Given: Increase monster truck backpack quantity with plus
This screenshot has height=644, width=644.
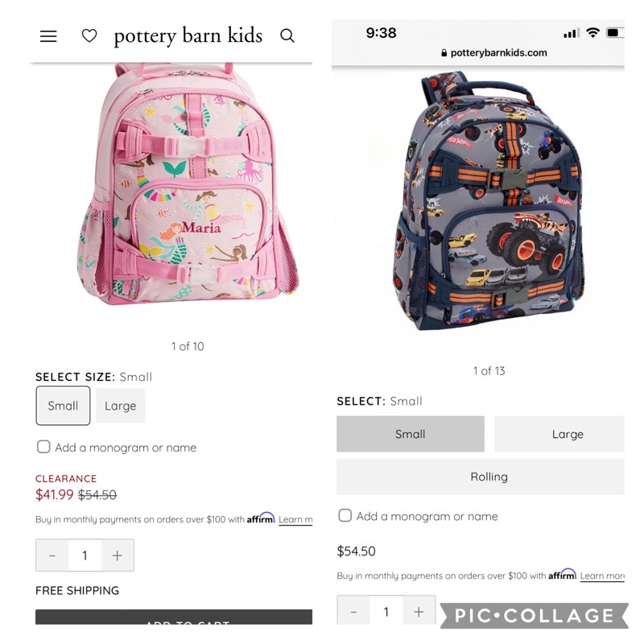Looking at the screenshot, I should click(419, 612).
